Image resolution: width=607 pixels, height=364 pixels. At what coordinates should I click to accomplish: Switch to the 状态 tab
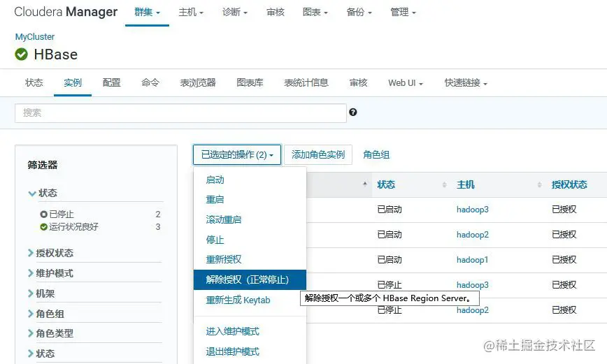click(x=34, y=82)
